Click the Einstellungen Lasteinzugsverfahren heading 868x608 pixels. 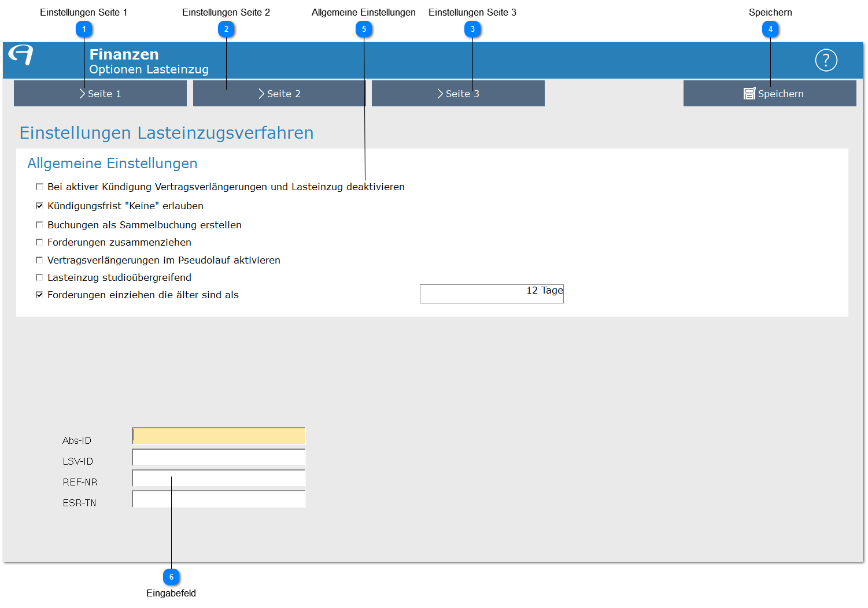167,133
